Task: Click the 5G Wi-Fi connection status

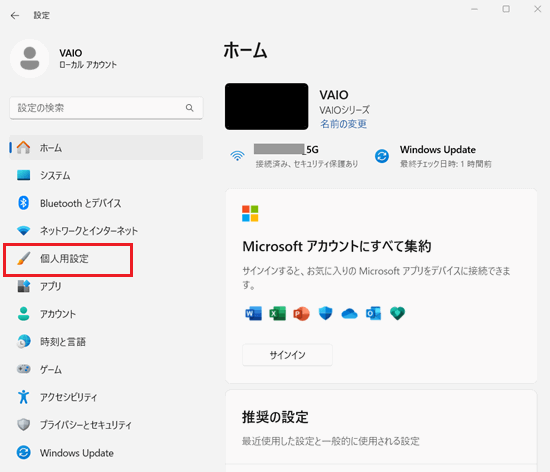Action: pos(294,156)
